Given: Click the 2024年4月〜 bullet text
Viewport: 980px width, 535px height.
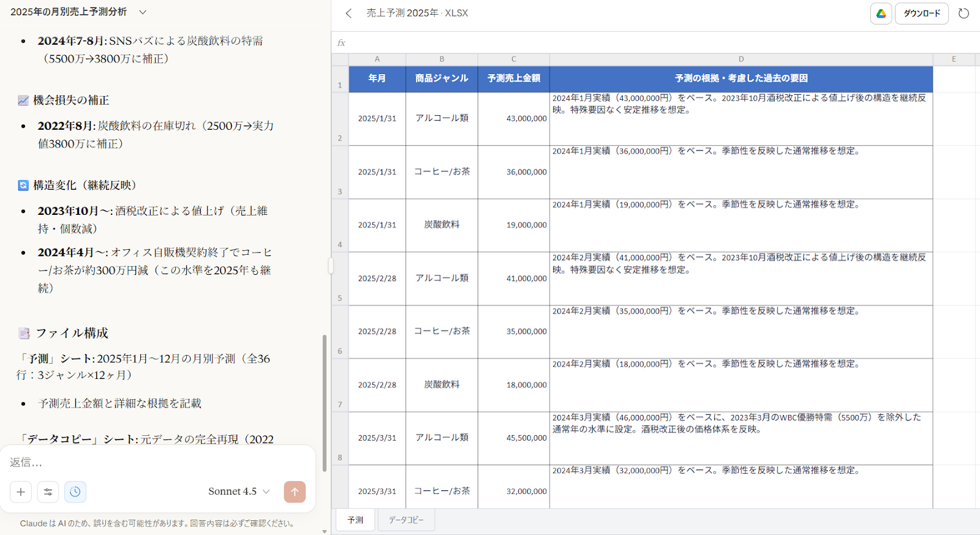Looking at the screenshot, I should [x=154, y=270].
